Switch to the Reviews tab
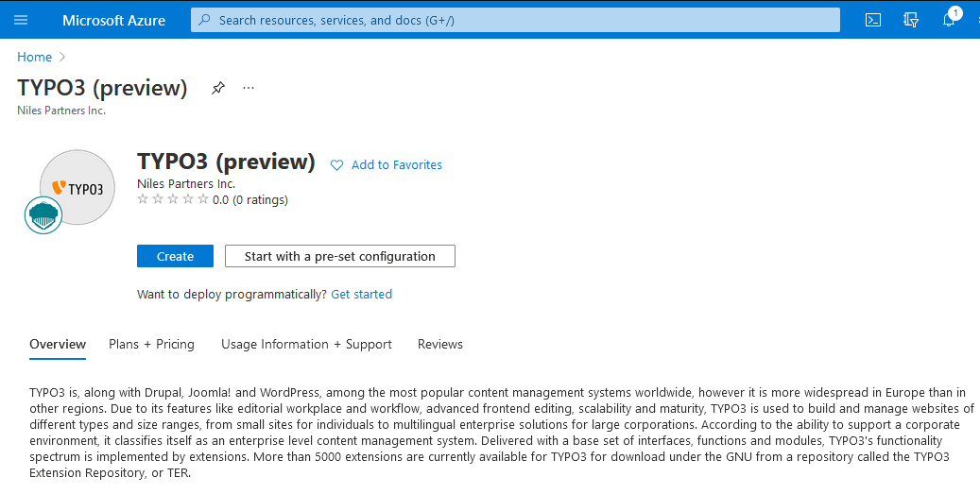This screenshot has width=980, height=494. pyautogui.click(x=440, y=345)
